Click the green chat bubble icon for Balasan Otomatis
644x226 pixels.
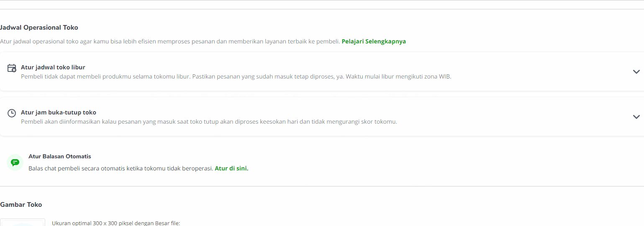tap(15, 163)
